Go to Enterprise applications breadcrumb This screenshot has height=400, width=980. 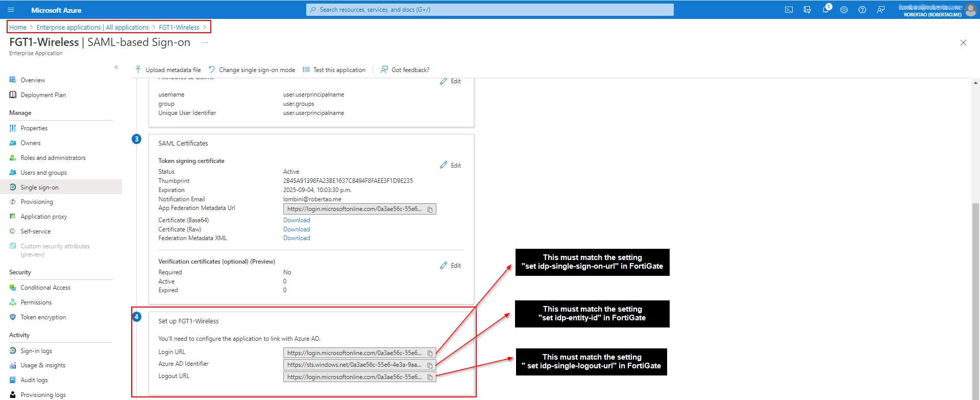92,28
